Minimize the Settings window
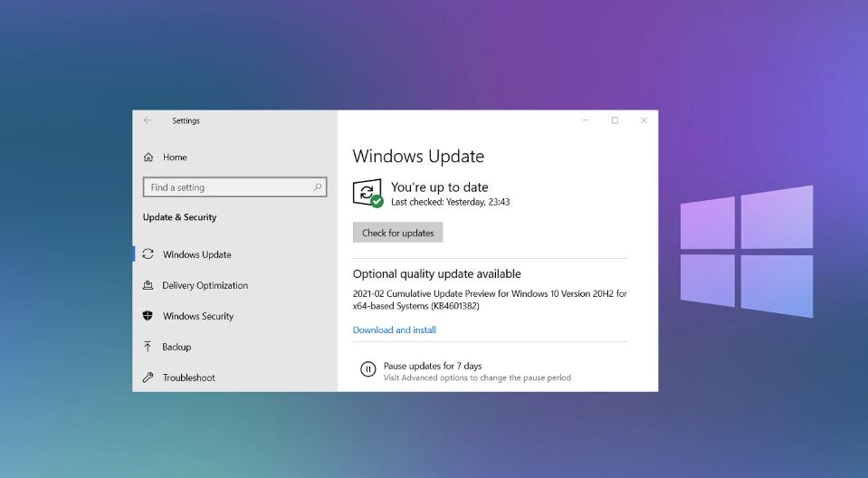 pyautogui.click(x=586, y=120)
